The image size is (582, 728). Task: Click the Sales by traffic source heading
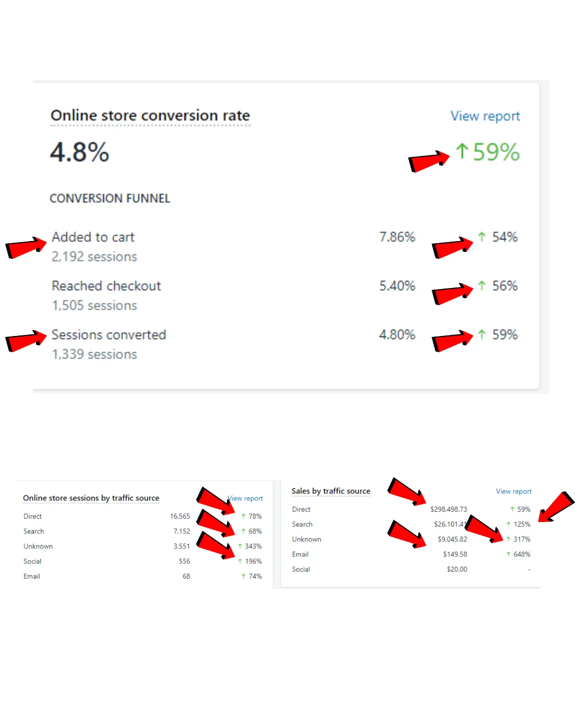pos(331,491)
